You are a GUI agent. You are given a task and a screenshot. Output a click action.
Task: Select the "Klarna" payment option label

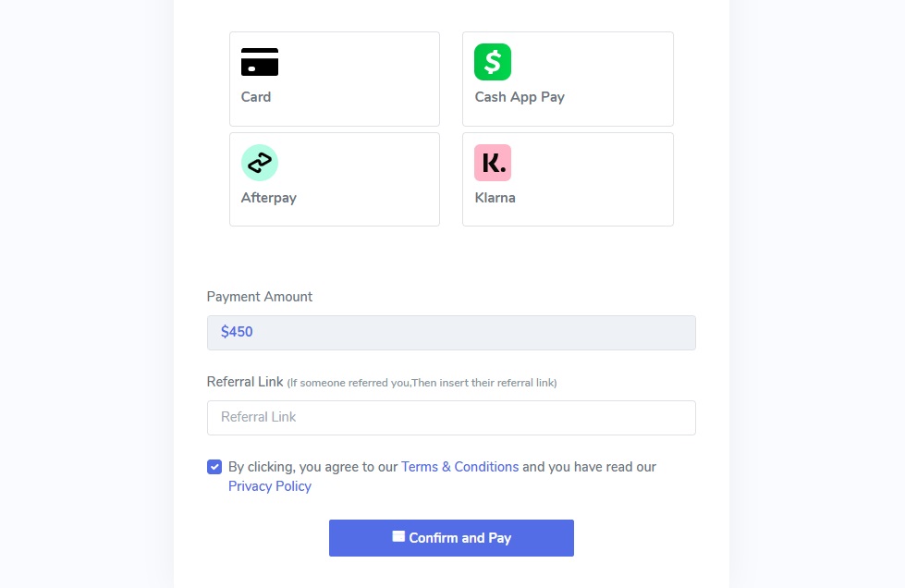click(495, 198)
